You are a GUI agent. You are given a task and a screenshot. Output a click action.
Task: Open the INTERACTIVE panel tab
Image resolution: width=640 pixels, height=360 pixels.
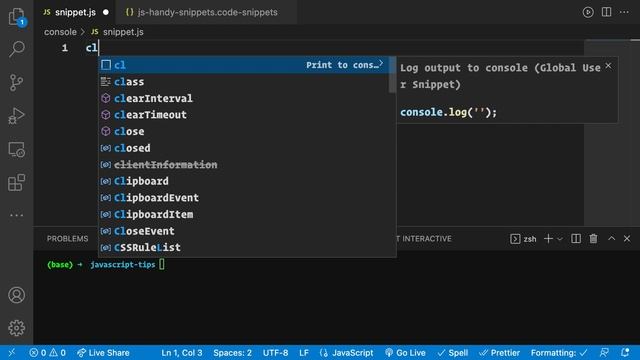(424, 239)
